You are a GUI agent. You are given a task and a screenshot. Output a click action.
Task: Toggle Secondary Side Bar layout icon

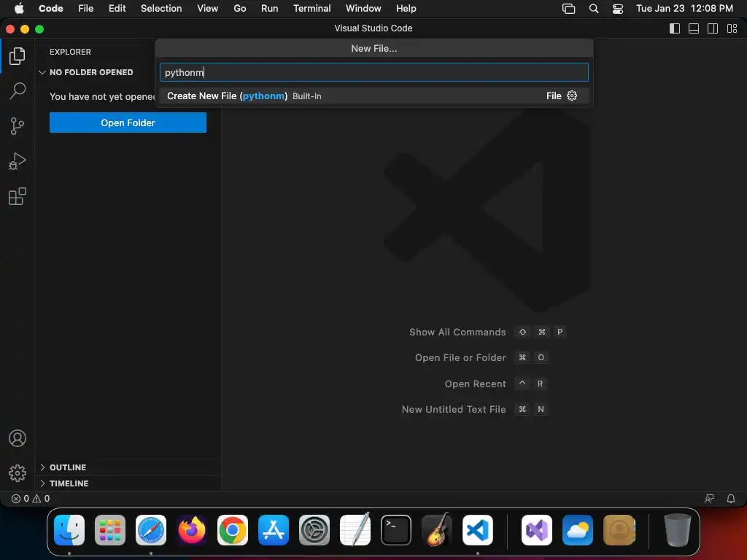tap(713, 28)
